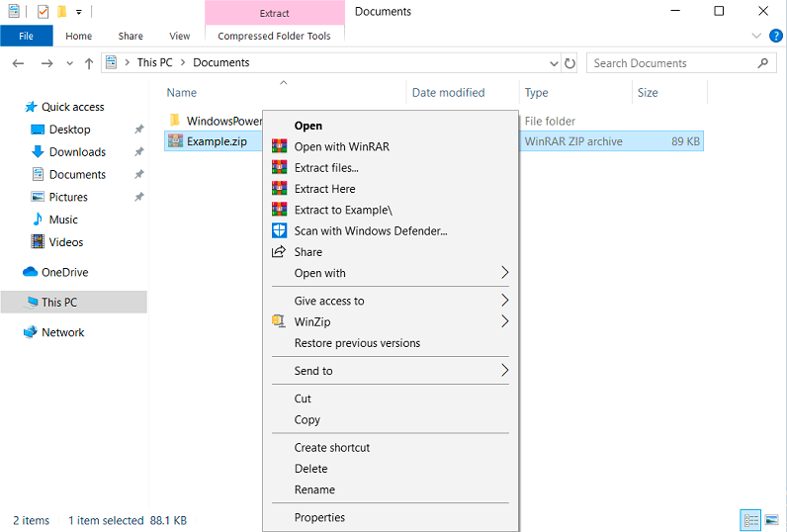
Task: Open the Help question mark icon
Action: (775, 36)
